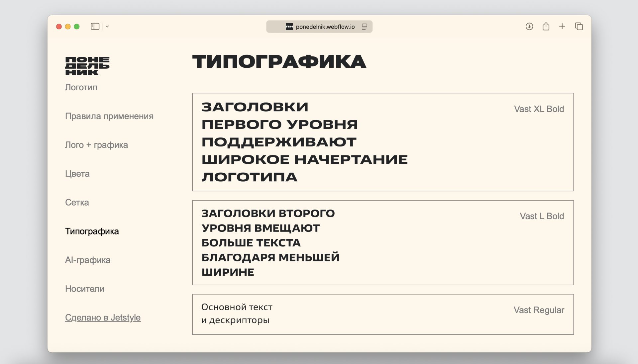Go to the Носители page

tap(84, 289)
